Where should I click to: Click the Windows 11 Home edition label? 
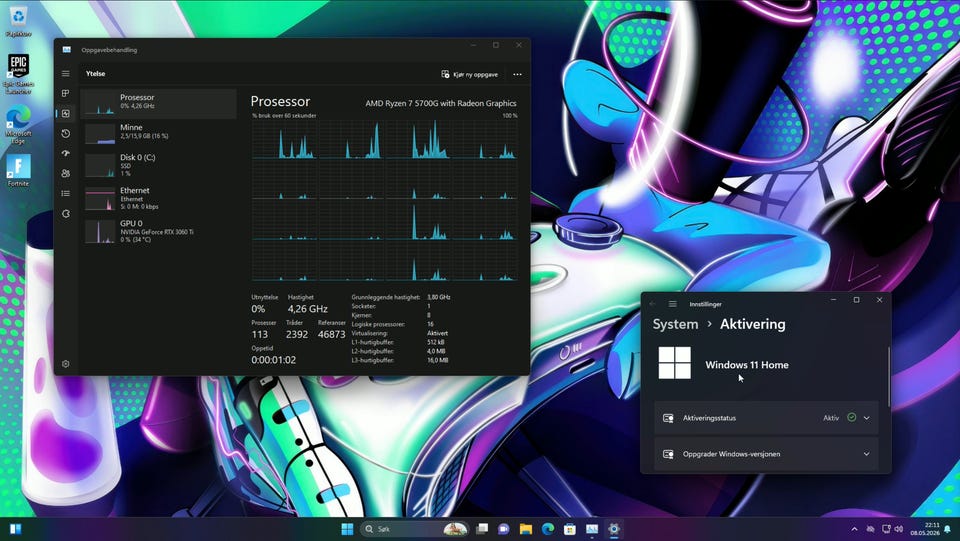tap(747, 365)
